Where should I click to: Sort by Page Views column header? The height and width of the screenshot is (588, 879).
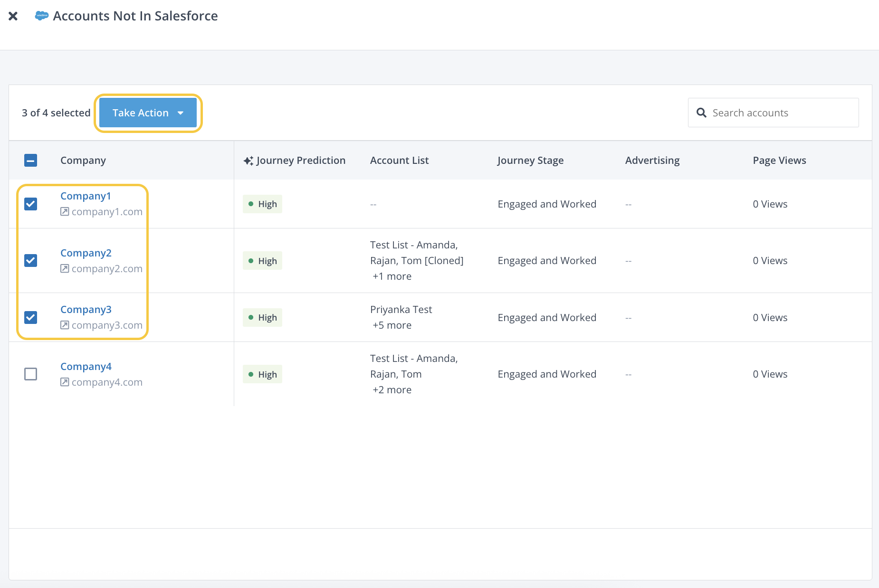pos(779,161)
